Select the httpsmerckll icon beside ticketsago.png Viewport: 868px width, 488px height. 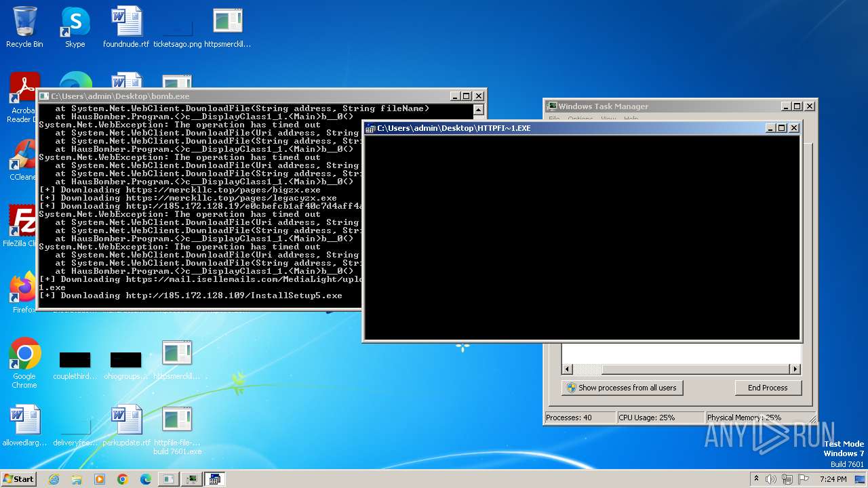228,27
